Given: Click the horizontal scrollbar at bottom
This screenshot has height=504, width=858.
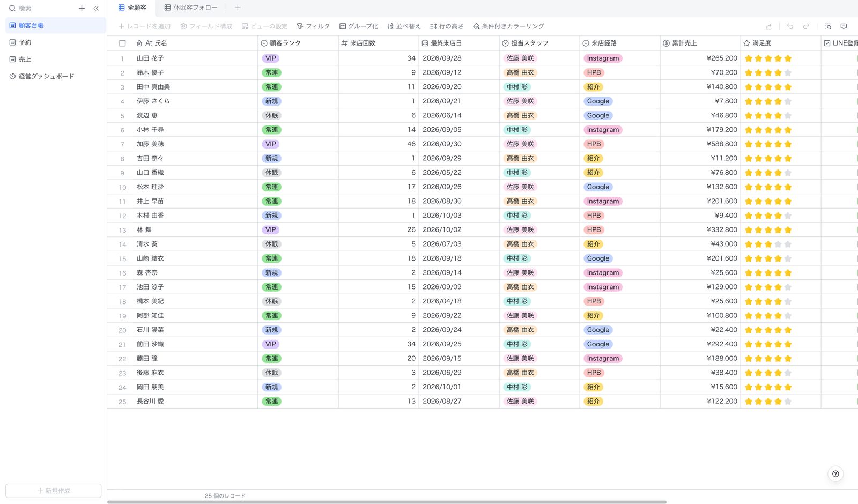Looking at the screenshot, I should coord(387,502).
